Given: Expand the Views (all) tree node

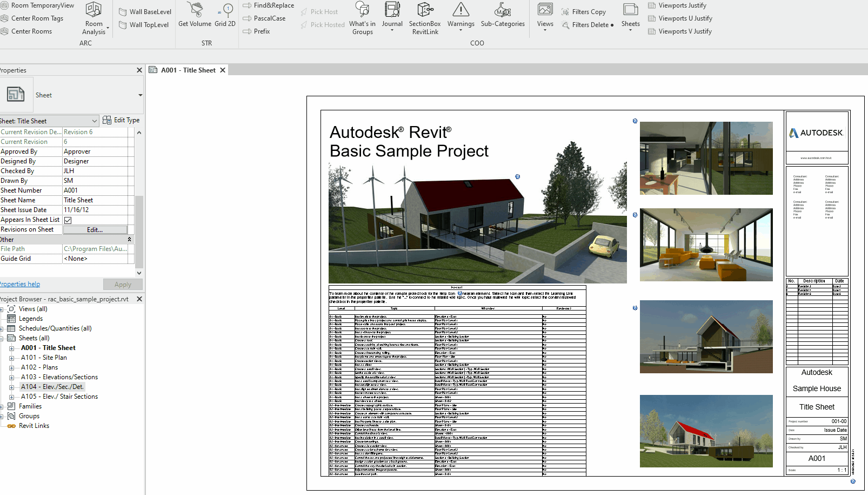Looking at the screenshot, I should tap(2, 309).
